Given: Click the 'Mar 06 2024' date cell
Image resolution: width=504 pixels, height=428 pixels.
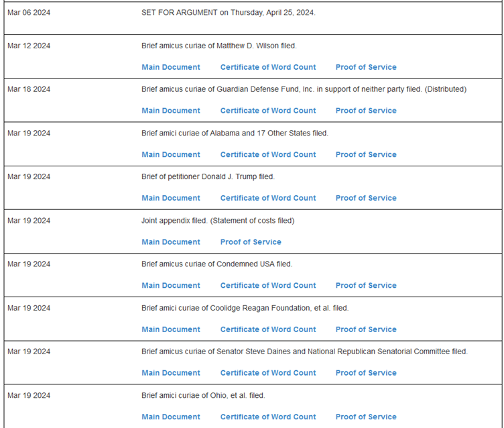Looking at the screenshot, I should coord(29,13).
